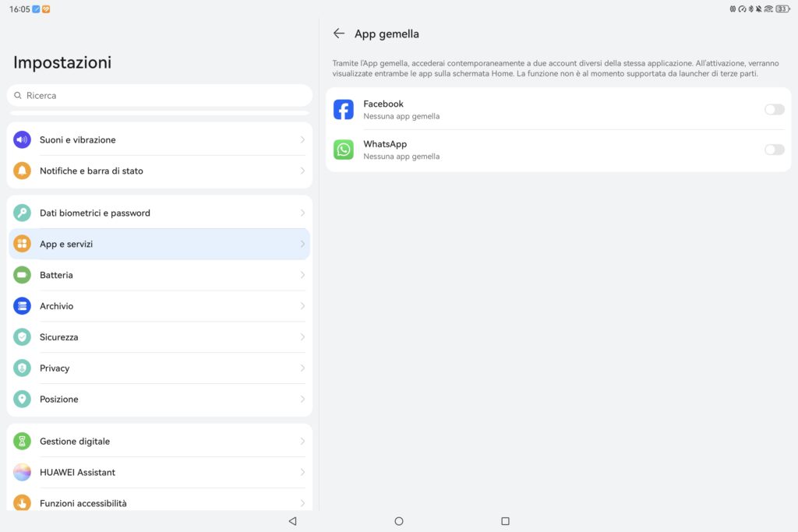Image resolution: width=798 pixels, height=532 pixels.
Task: Tap the Android back navigation triangle
Action: click(292, 521)
